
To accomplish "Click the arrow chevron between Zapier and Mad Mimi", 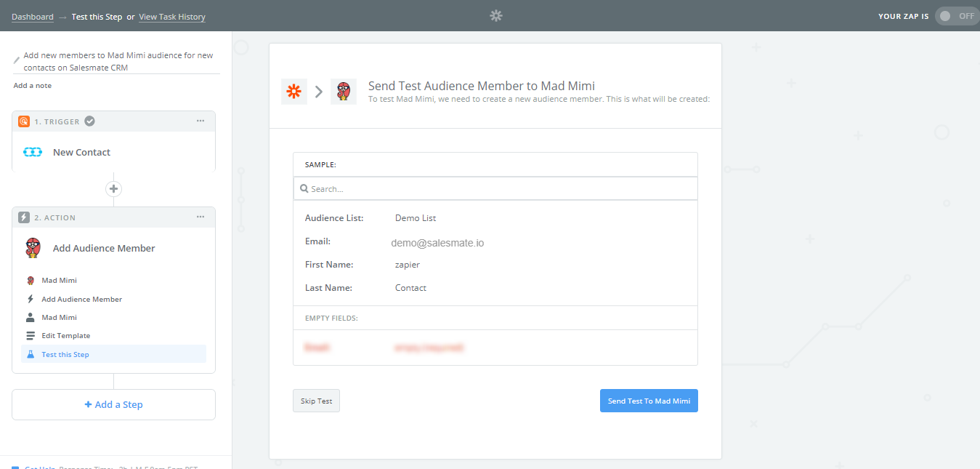I will click(x=319, y=92).
